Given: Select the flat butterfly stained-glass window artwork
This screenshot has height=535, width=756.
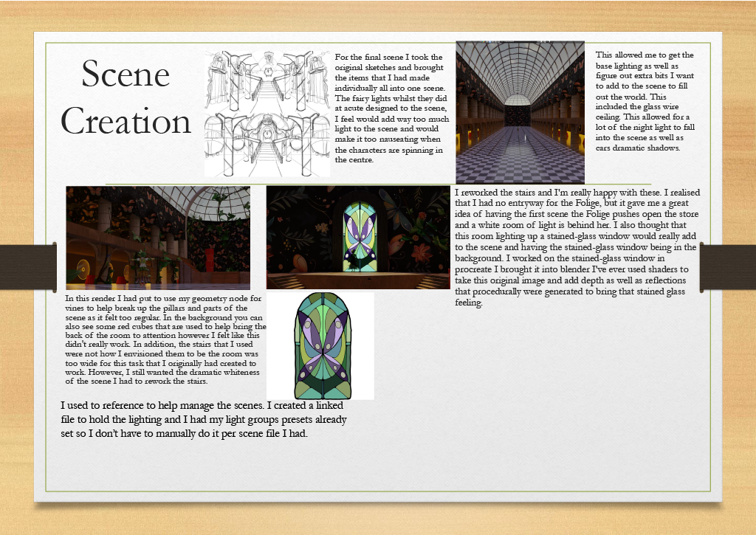Looking at the screenshot, I should point(320,346).
